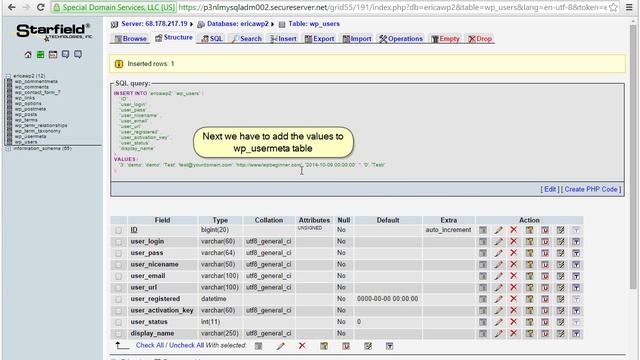Open the Chrome hamburger menu
The image size is (640, 360).
click(x=629, y=7)
